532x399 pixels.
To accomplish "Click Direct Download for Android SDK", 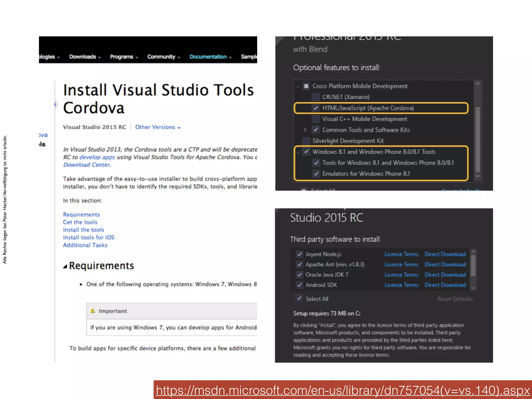I will (x=445, y=285).
